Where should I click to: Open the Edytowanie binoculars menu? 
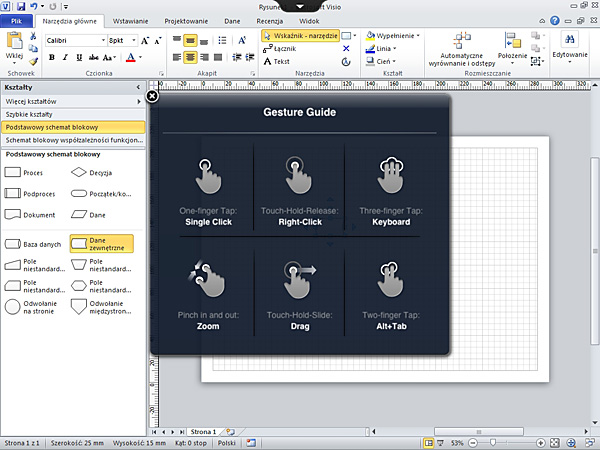pos(570,47)
